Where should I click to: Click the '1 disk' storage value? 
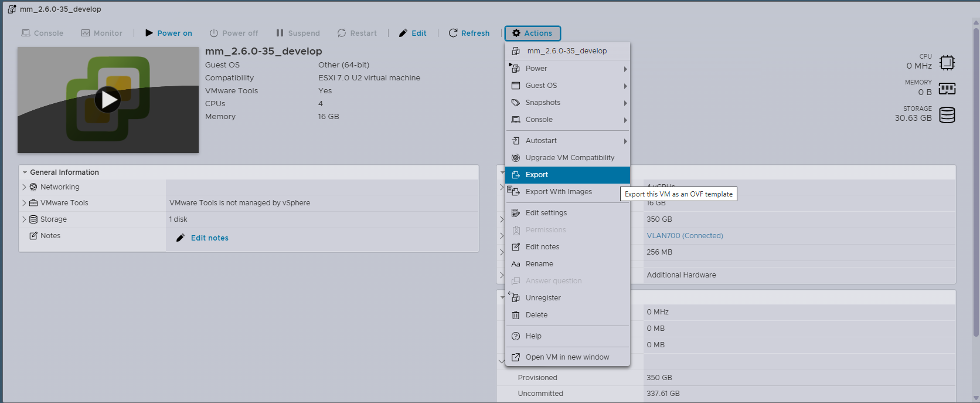pos(178,219)
